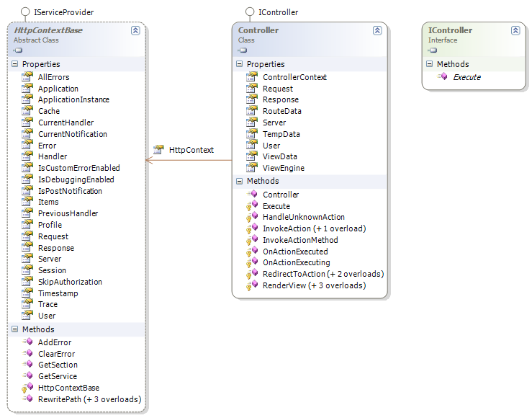Select the AddError method icon
Image resolution: width=532 pixels, height=418 pixels.
27,342
